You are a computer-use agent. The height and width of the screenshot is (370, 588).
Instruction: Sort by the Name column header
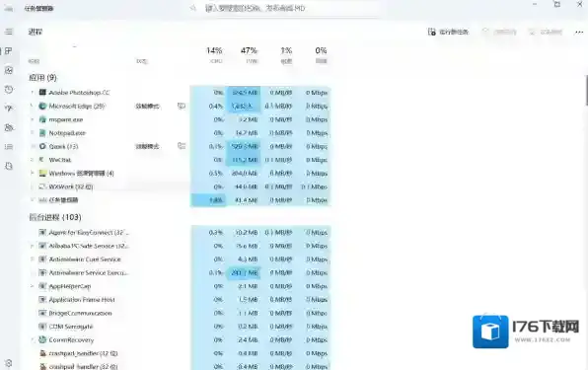[34, 61]
